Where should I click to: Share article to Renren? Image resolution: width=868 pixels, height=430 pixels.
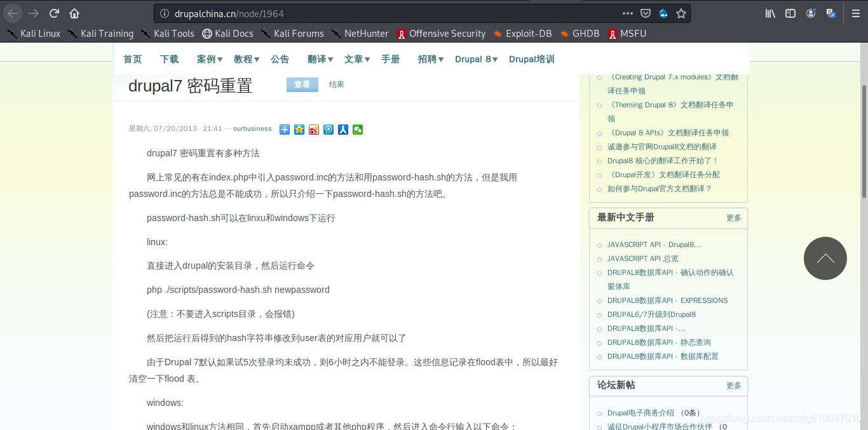tap(343, 130)
